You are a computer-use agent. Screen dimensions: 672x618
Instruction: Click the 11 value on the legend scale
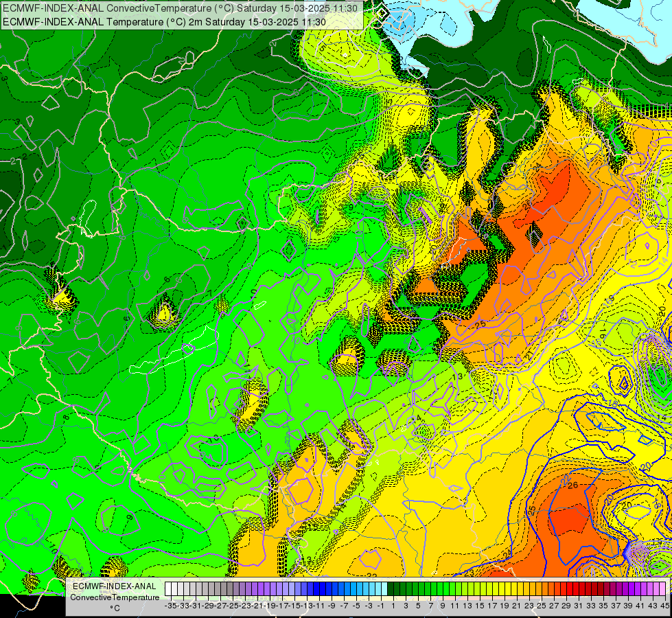point(454,606)
